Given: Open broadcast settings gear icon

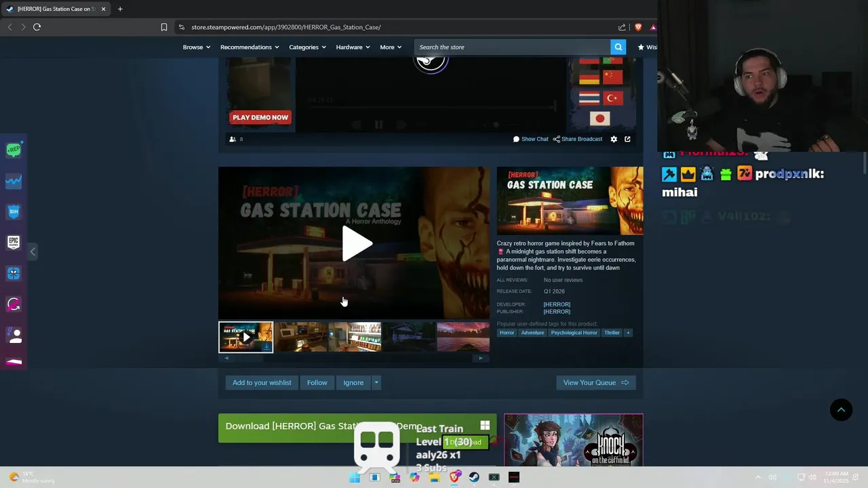Looking at the screenshot, I should tap(614, 139).
